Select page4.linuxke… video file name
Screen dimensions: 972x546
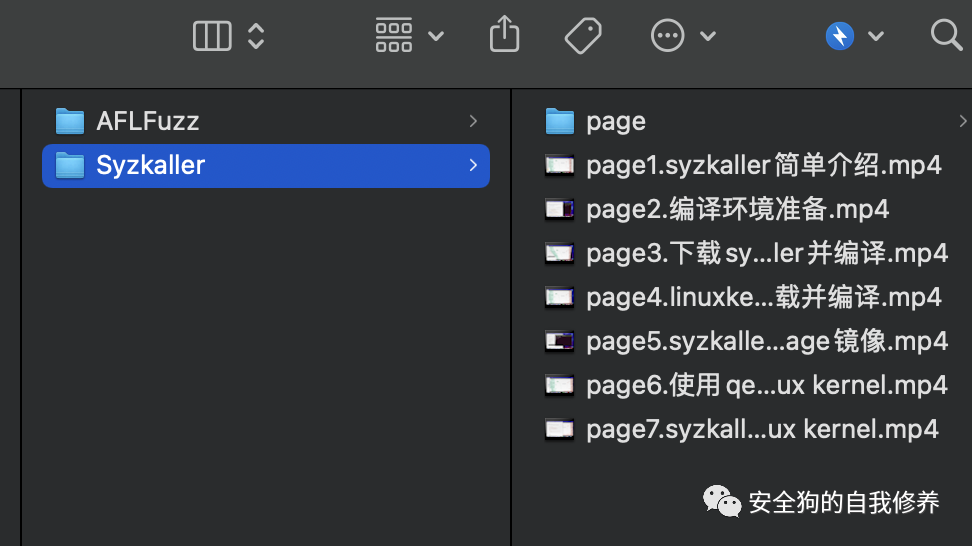[764, 297]
